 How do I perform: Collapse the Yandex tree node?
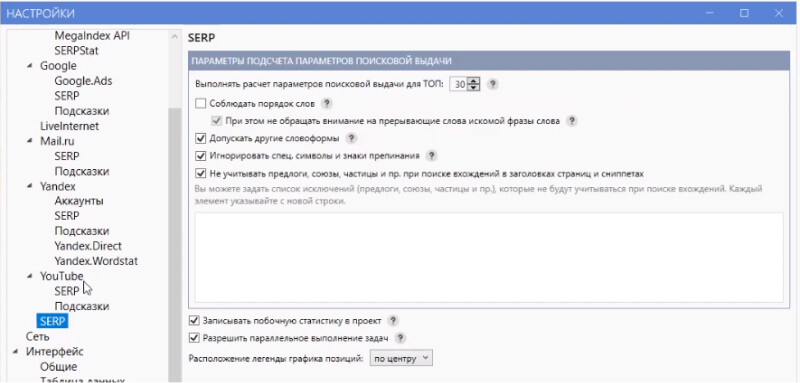pyautogui.click(x=30, y=186)
